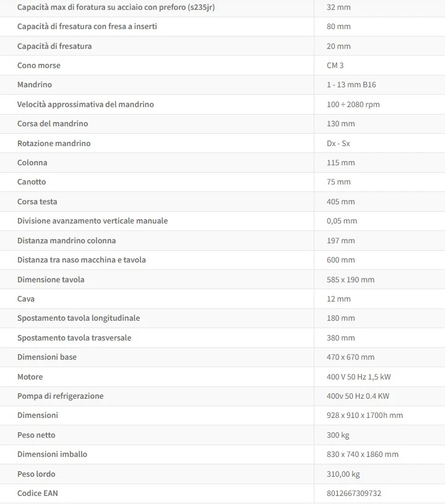Click Spostamento tavola longitudinale label
The height and width of the screenshot is (504, 445).
(x=79, y=318)
